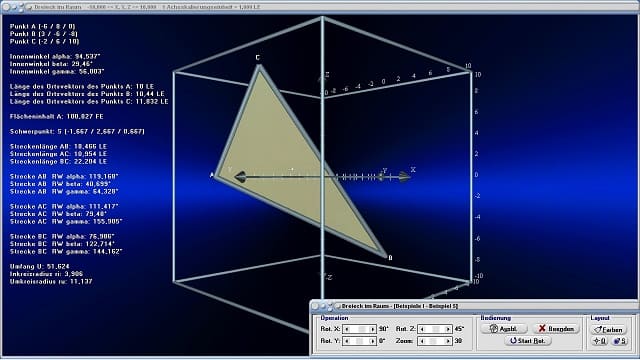This screenshot has height=360, width=640.
Task: Click 'Strecke AC RW gamma: 155,905°' line
Action: (x=66, y=222)
